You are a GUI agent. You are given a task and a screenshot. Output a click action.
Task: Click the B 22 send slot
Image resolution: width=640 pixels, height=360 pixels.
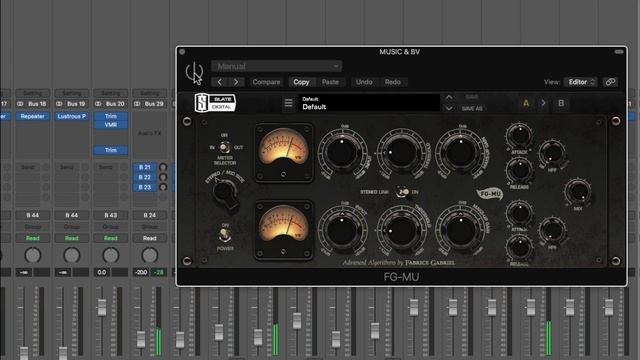[145, 177]
